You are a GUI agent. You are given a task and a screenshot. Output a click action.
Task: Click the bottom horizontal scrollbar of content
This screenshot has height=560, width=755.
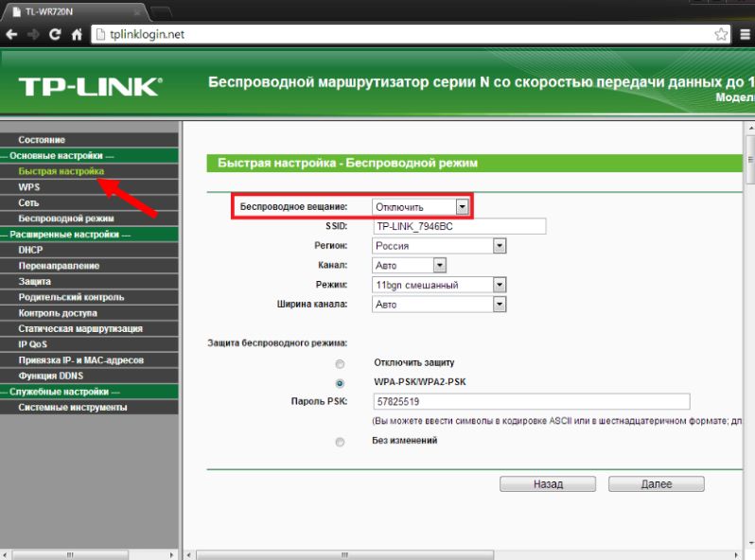344,554
